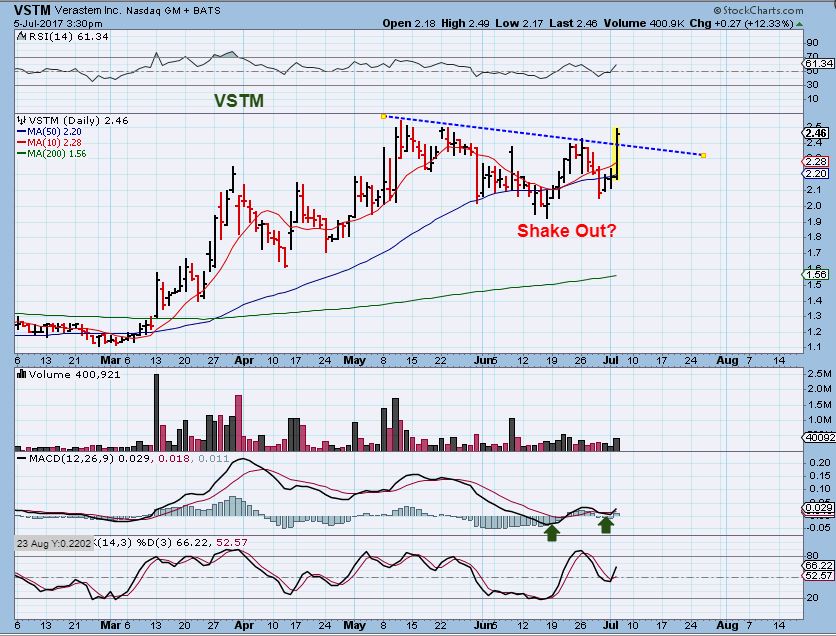Click the Open 2.18 value in header
Image resolution: width=836 pixels, height=636 pixels.
click(x=409, y=23)
